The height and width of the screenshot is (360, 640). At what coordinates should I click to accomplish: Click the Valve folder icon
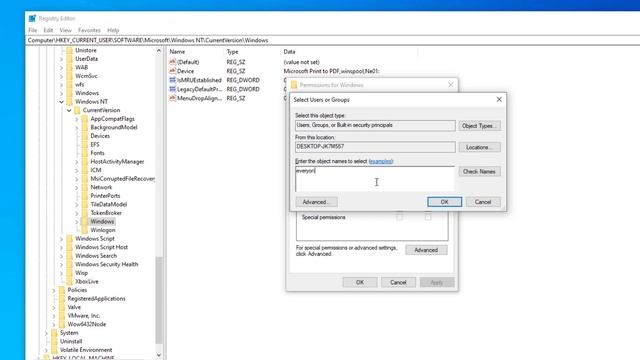coord(62,307)
